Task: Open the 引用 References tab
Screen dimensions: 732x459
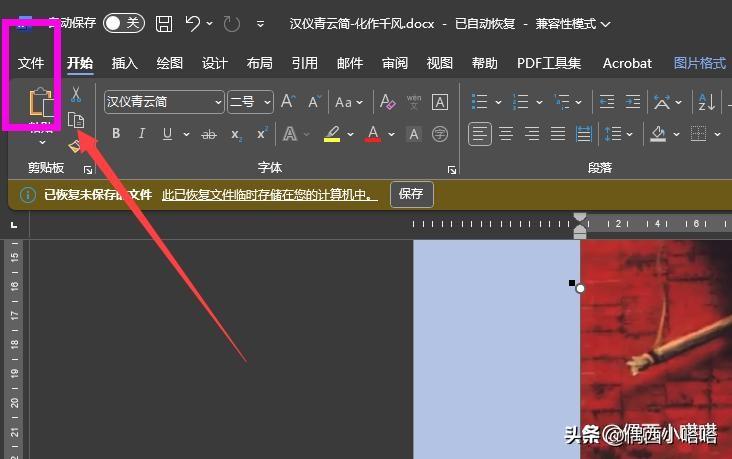Action: (305, 63)
